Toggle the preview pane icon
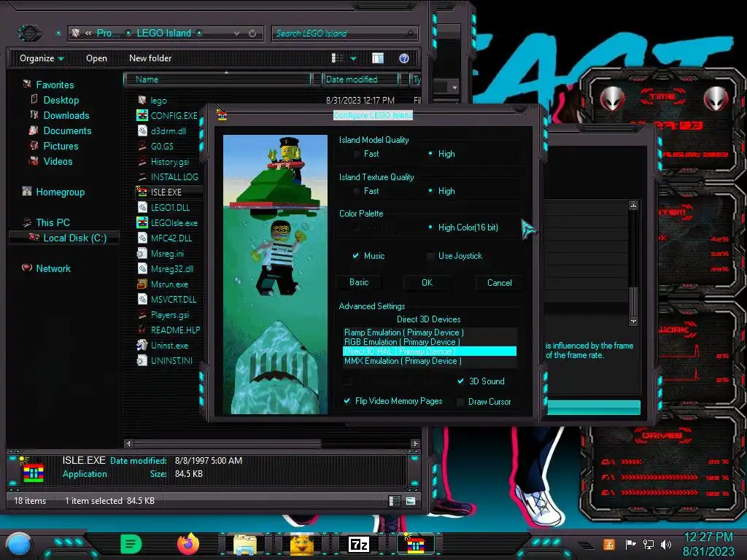747x560 pixels. point(378,58)
